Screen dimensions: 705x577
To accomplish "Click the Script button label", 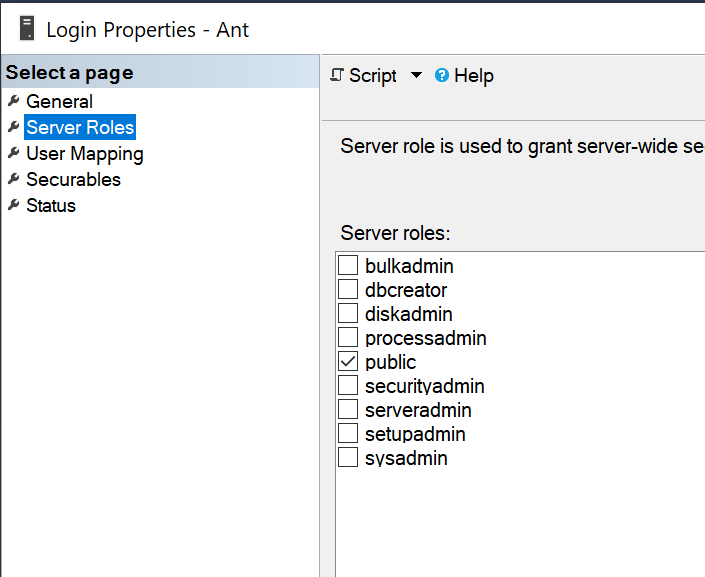I will click(x=373, y=76).
